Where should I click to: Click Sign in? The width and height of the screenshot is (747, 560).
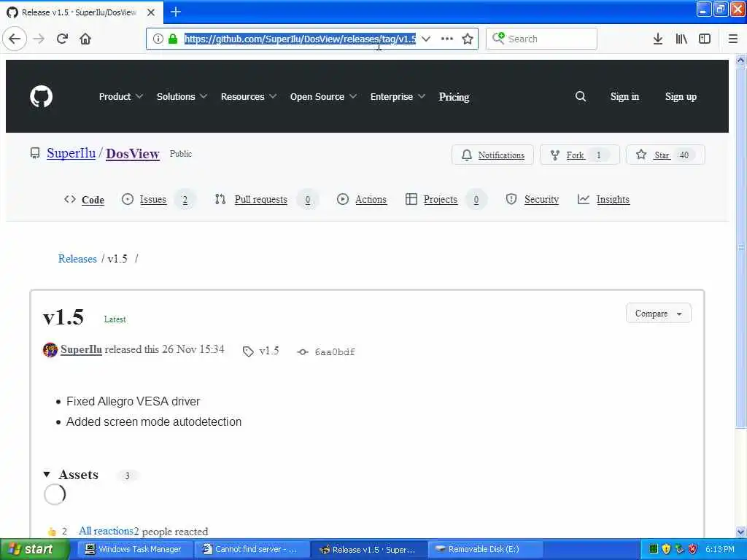coord(624,97)
